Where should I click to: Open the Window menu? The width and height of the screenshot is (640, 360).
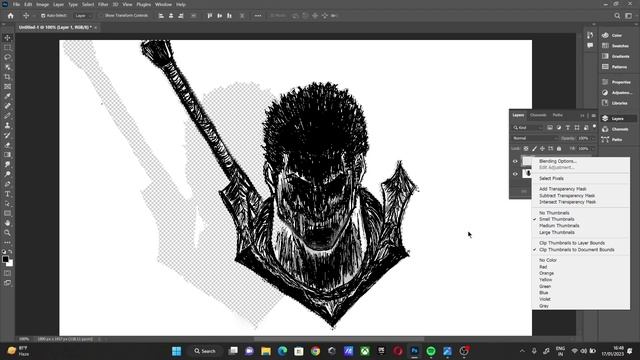[x=163, y=4]
